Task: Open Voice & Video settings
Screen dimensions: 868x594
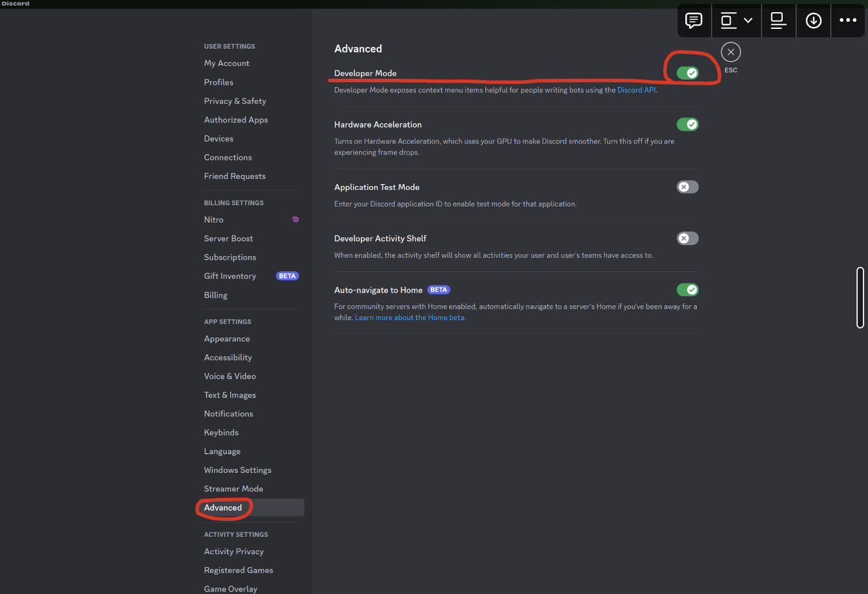Action: click(230, 377)
